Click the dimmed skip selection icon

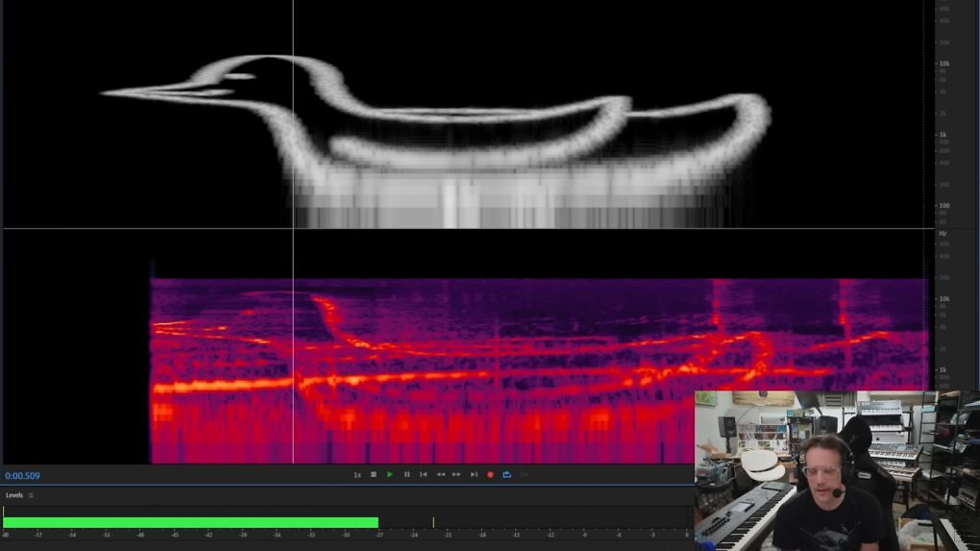pyautogui.click(x=524, y=475)
